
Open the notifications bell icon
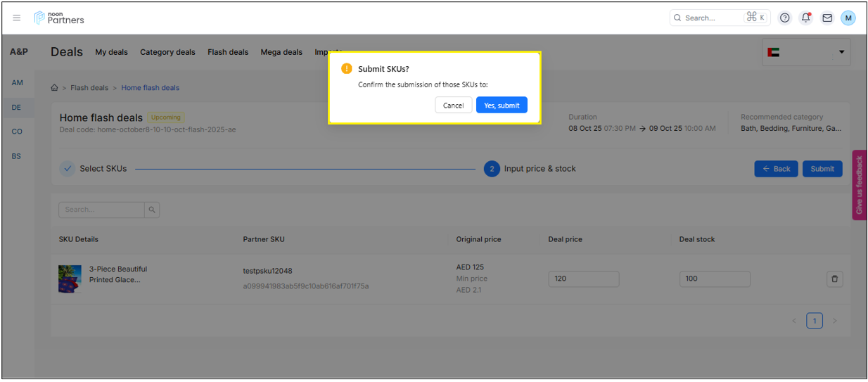click(x=806, y=18)
